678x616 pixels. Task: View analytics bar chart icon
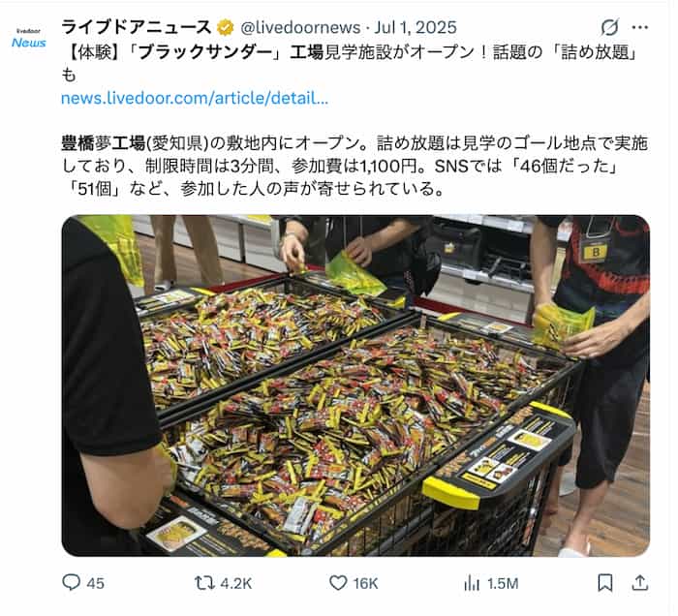click(x=472, y=584)
